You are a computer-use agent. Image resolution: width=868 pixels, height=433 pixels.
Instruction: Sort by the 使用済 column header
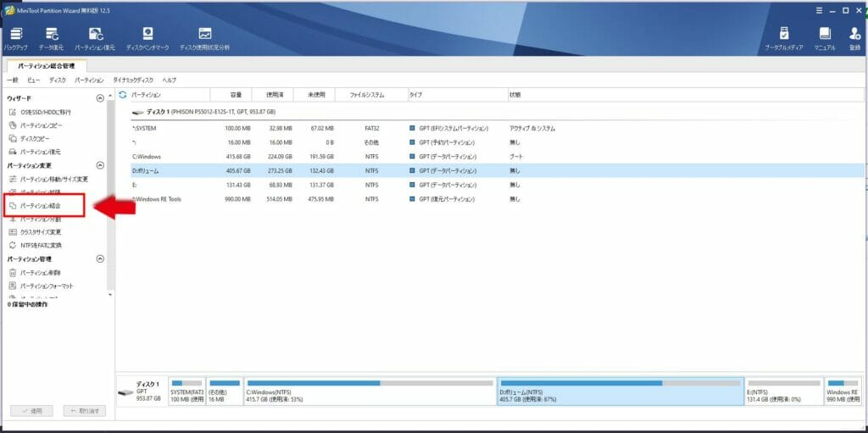(x=273, y=95)
